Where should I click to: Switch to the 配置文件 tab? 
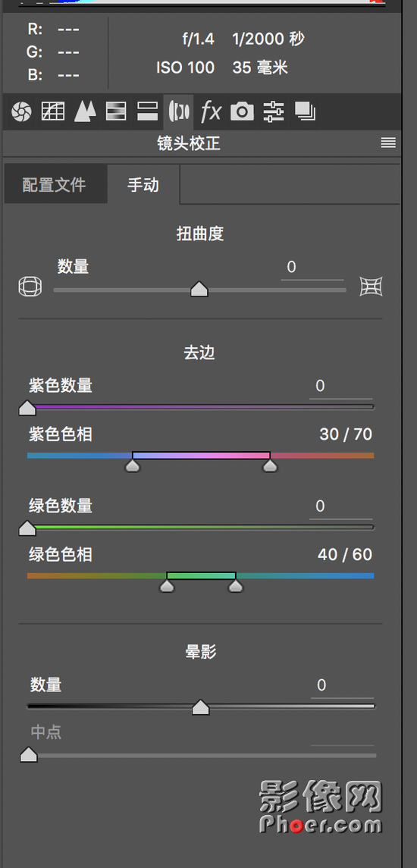point(55,185)
